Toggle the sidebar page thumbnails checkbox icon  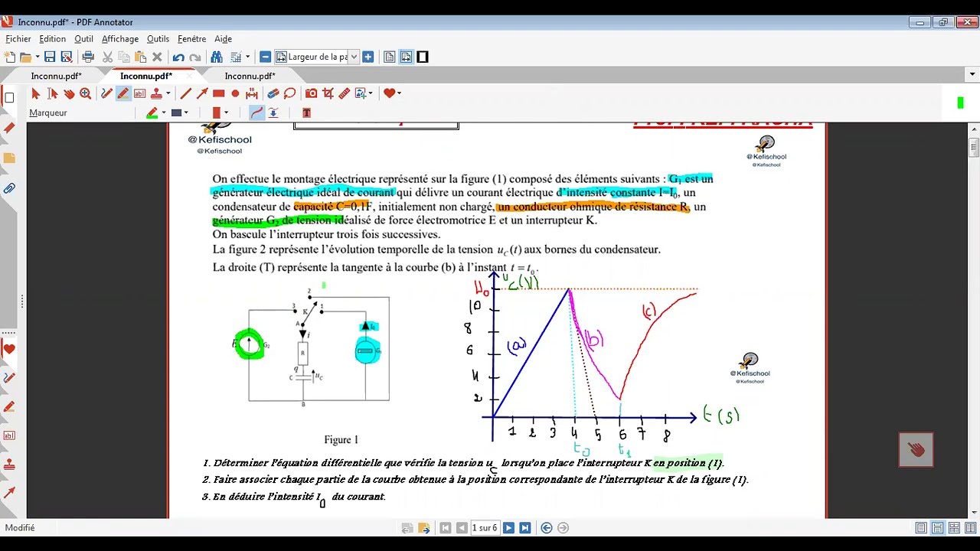coord(9,98)
